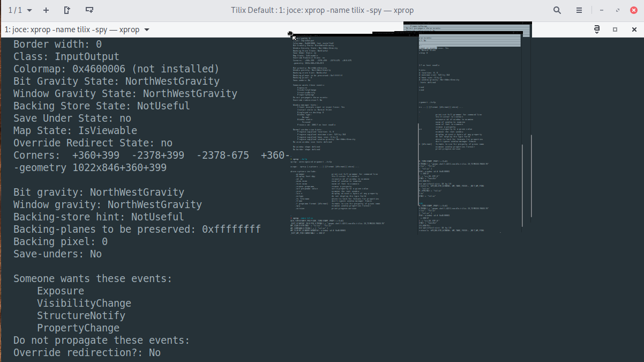
Task: Click 'Do not propagate these events:' line
Action: (x=102, y=340)
